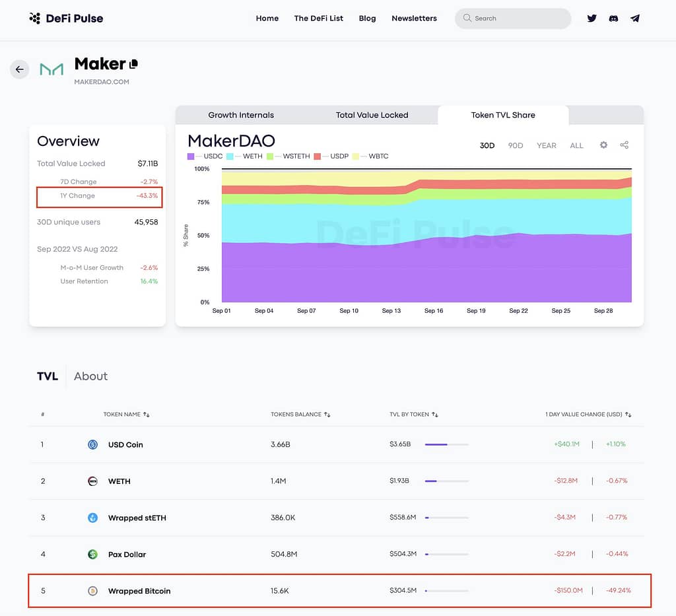Open chart settings gear icon
Screen dimensions: 676x616
603,145
